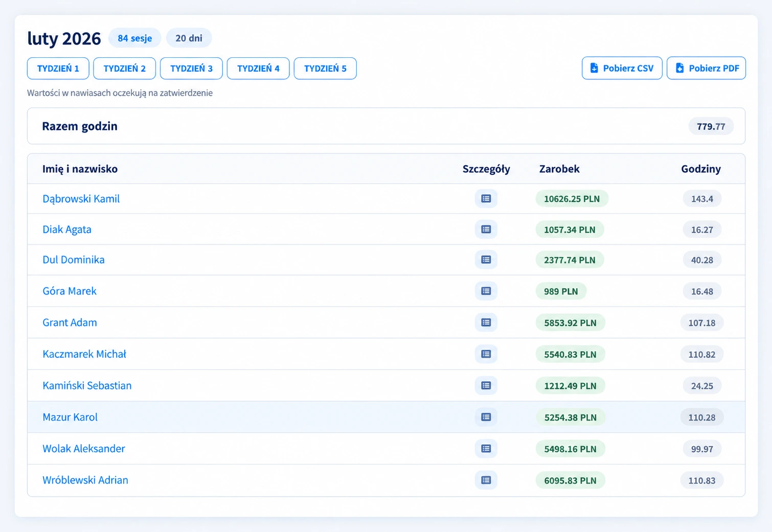Open Dąbrowski Kamil profile link
This screenshot has height=532, width=772.
click(x=81, y=199)
